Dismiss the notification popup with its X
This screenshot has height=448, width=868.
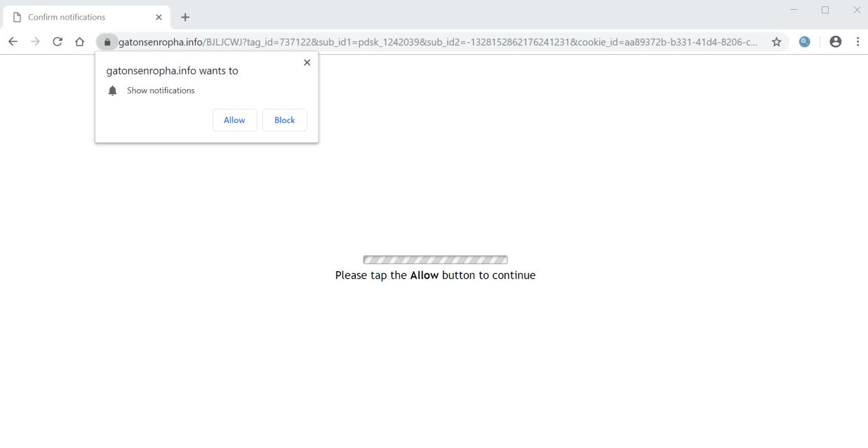[307, 62]
